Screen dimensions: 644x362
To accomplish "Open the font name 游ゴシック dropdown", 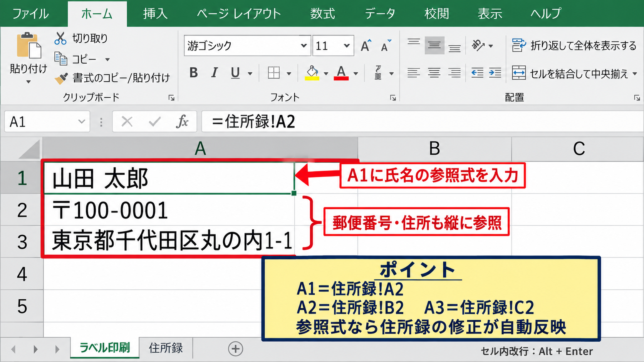I will (304, 46).
